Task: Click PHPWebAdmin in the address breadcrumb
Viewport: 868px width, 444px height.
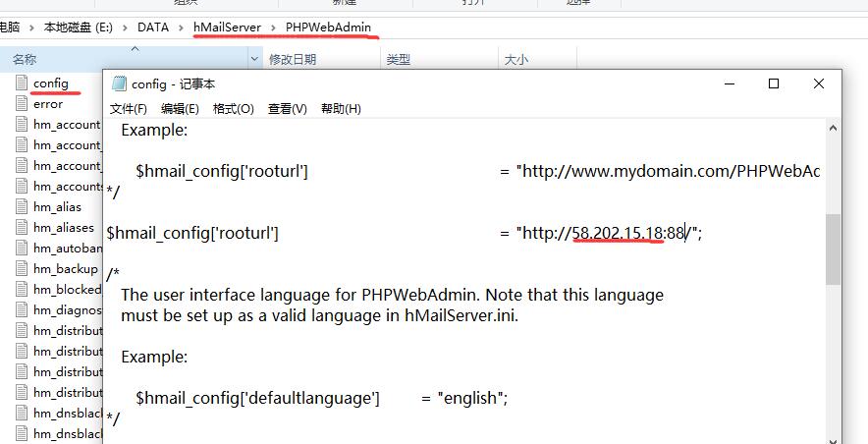Action: (x=328, y=28)
